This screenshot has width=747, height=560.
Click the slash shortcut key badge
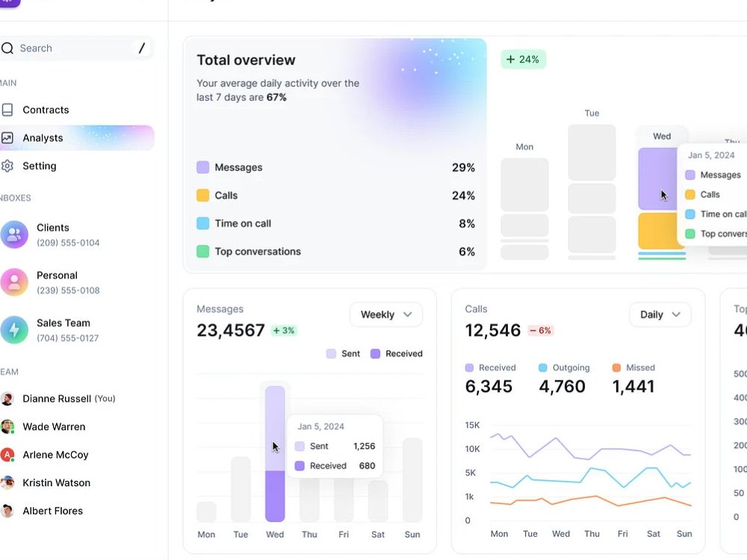point(141,48)
